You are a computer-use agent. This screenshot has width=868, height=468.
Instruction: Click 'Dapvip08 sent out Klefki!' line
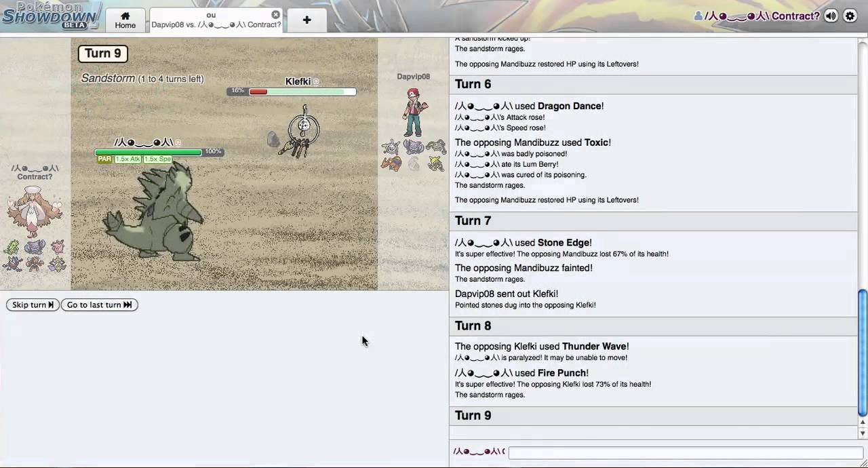[507, 294]
